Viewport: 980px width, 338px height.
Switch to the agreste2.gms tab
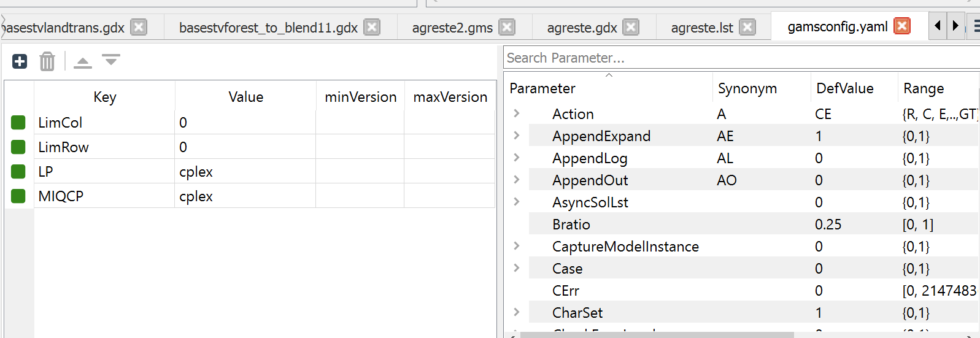(x=452, y=28)
